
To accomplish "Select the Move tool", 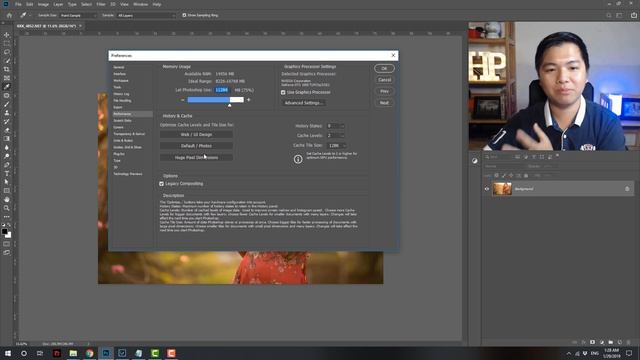I will 7,35.
